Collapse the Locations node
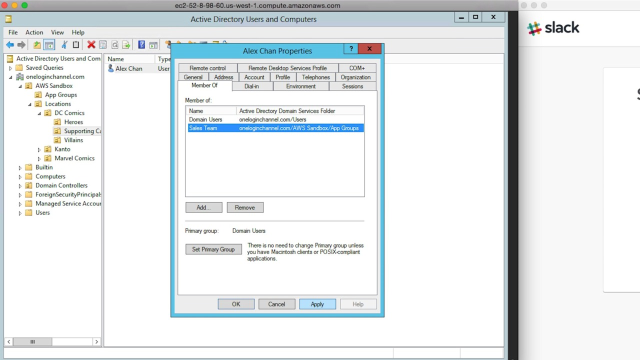Image resolution: width=640 pixels, height=360 pixels. pyautogui.click(x=30, y=104)
